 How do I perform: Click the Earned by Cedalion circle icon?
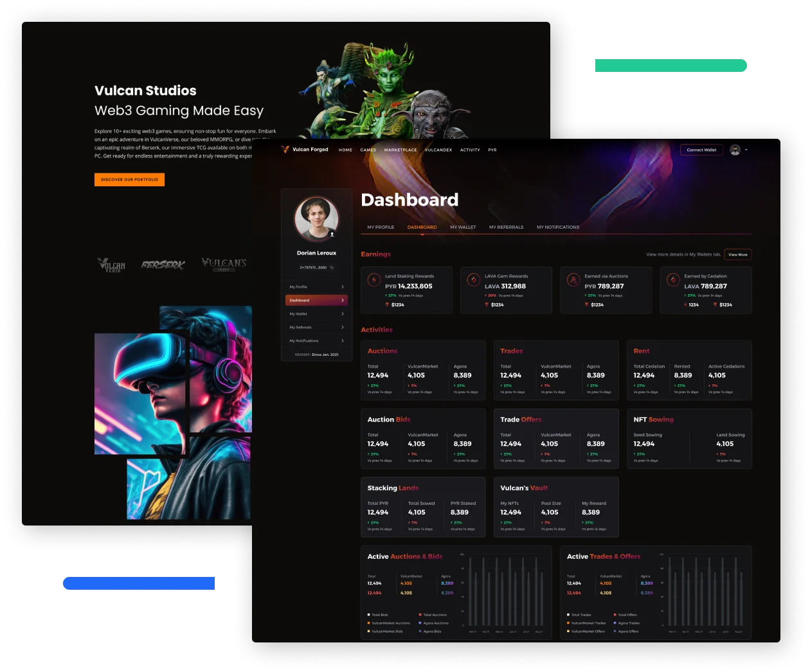[x=672, y=280]
